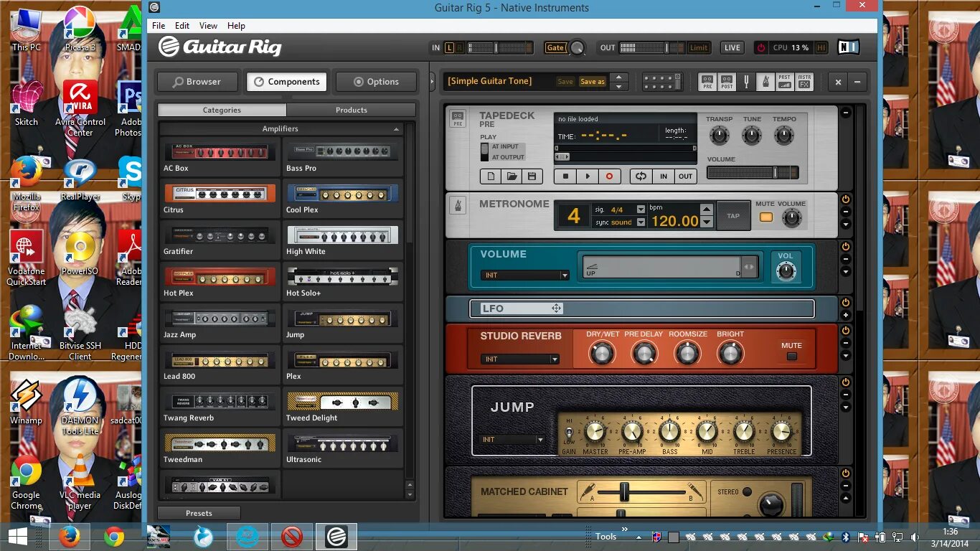
Task: Set Tapedeck loop OUT point
Action: pos(686,176)
